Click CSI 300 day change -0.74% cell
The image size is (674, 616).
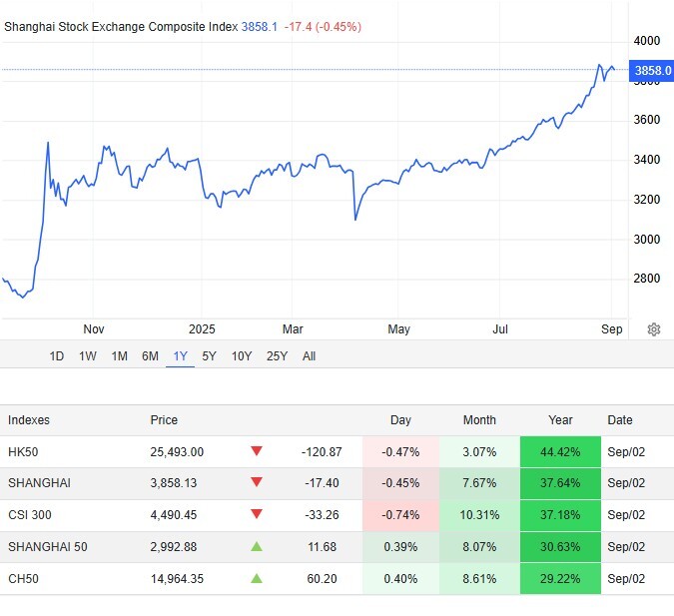pyautogui.click(x=400, y=514)
